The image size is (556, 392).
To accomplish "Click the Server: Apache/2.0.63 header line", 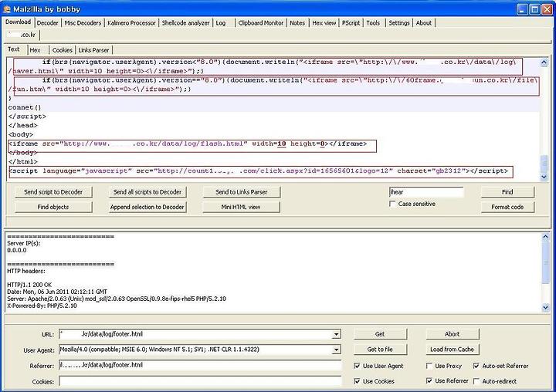I will (117, 299).
